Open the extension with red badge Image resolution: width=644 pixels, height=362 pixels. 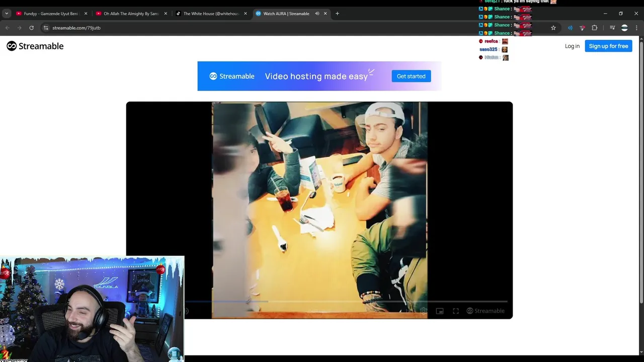pos(582,28)
